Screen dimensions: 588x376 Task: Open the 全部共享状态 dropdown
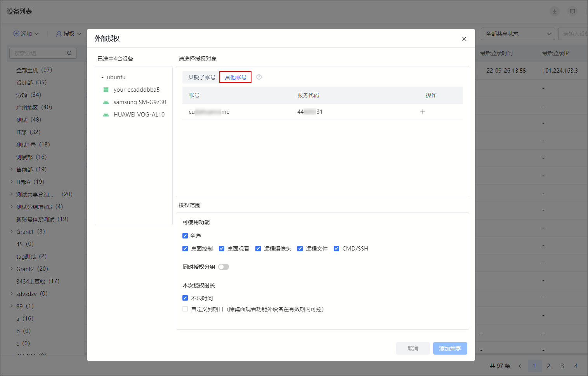point(518,34)
